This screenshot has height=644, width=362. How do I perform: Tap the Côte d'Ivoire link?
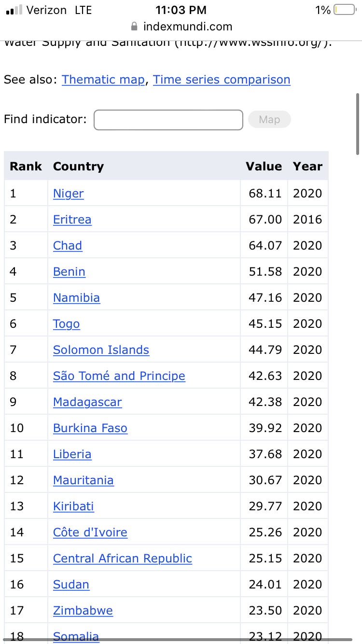[x=90, y=532]
